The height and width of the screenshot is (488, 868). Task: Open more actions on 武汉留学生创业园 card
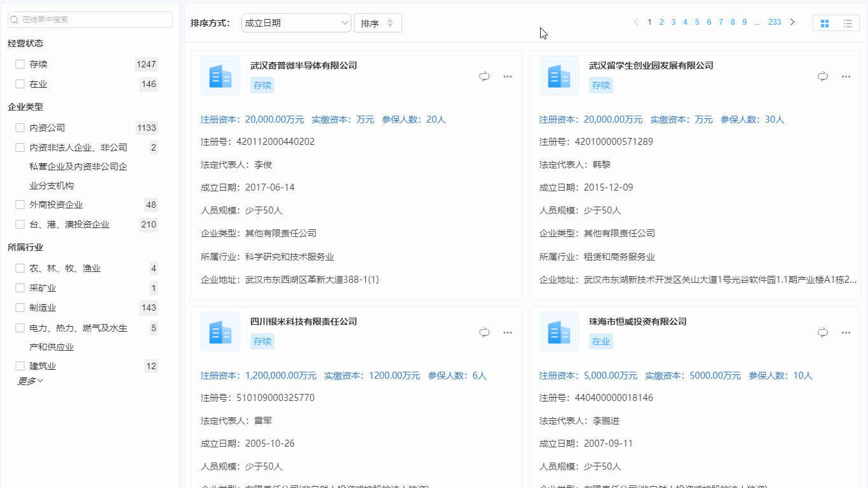(x=846, y=76)
